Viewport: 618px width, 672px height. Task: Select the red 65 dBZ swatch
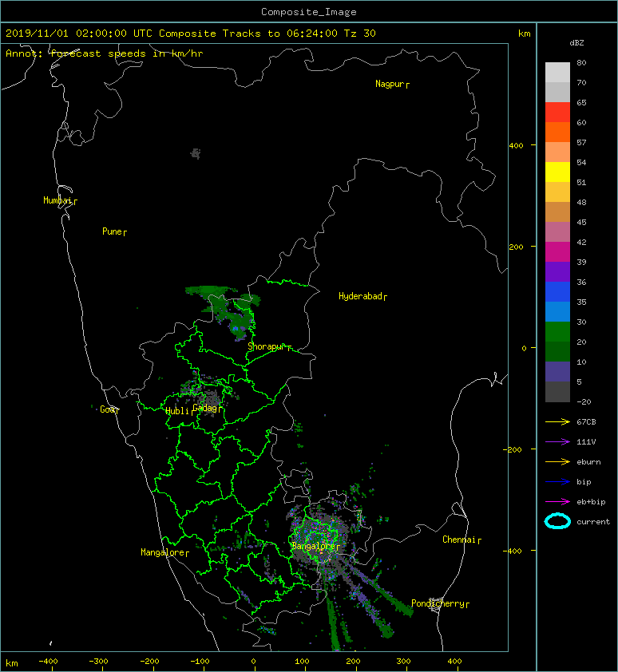(557, 112)
